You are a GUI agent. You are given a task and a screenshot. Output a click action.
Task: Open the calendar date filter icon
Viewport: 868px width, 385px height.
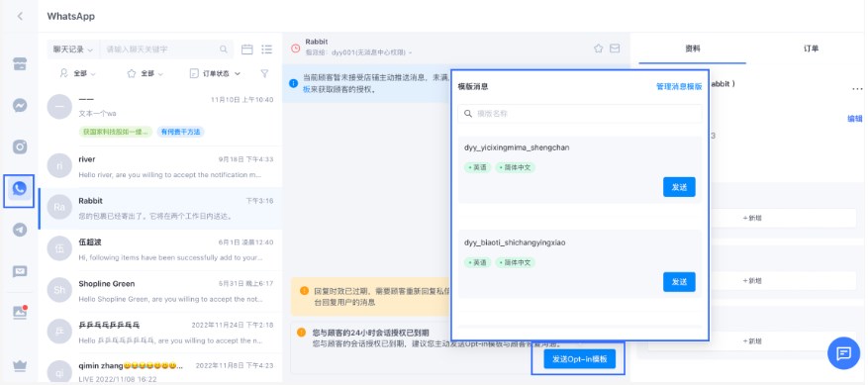(246, 49)
